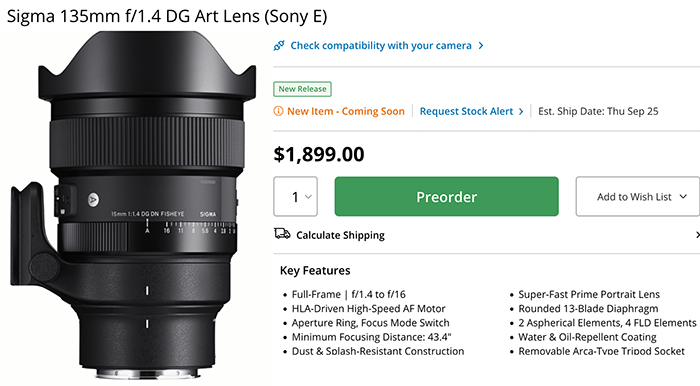The image size is (700, 386).
Task: Click the green Preorder button
Action: [446, 196]
